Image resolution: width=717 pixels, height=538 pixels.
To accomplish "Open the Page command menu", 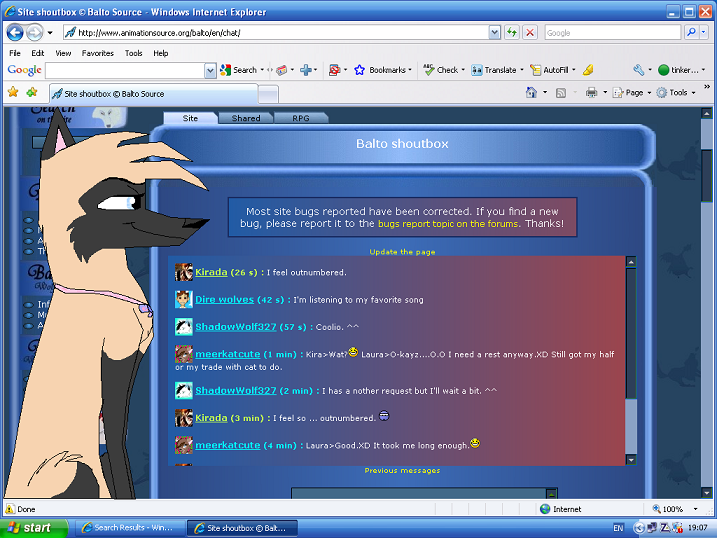I will click(x=631, y=92).
